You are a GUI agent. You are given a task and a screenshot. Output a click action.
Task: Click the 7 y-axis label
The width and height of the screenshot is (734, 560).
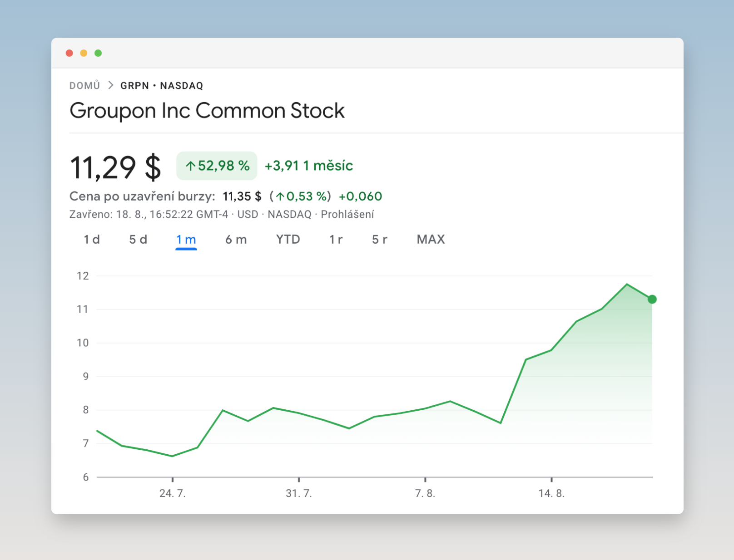85,444
